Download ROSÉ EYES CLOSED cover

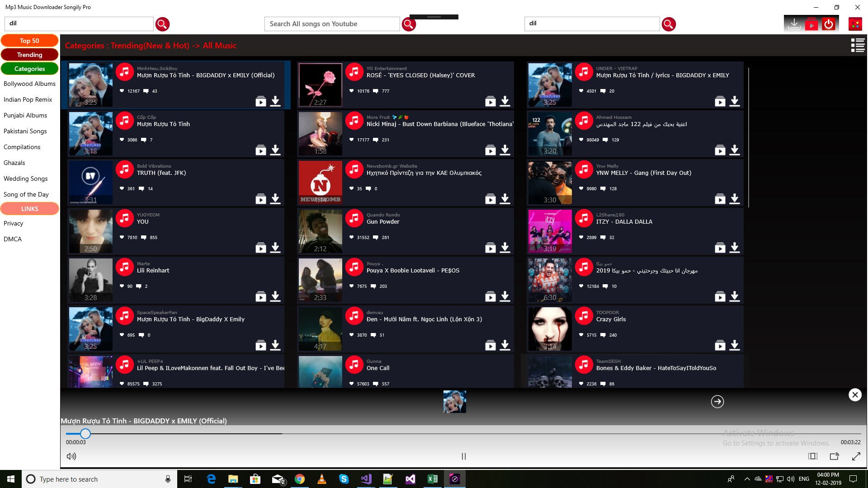tap(505, 101)
